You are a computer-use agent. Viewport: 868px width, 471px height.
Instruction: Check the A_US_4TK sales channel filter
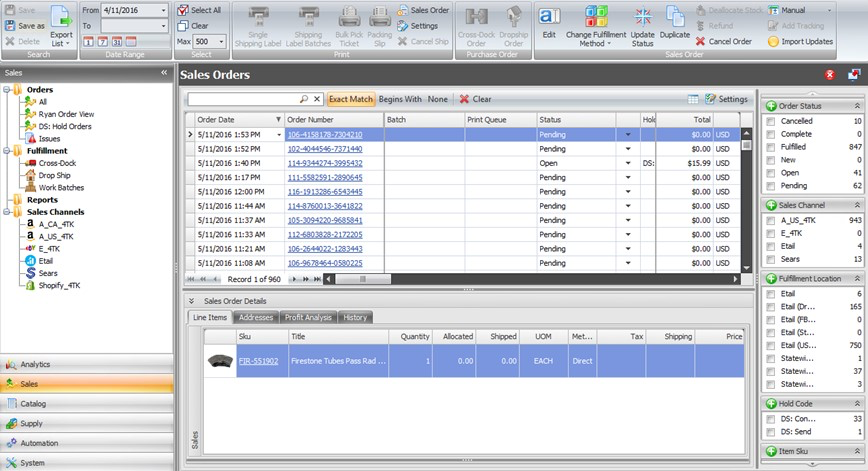click(771, 220)
